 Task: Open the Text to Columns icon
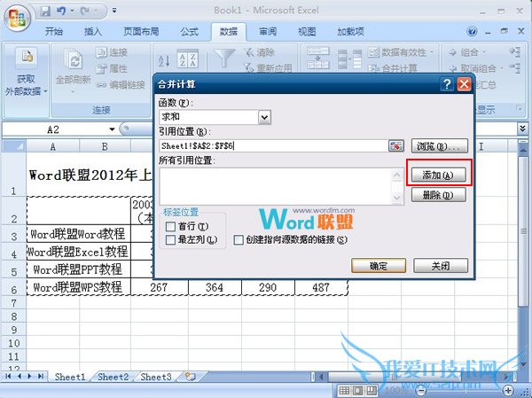pyautogui.click(x=318, y=58)
